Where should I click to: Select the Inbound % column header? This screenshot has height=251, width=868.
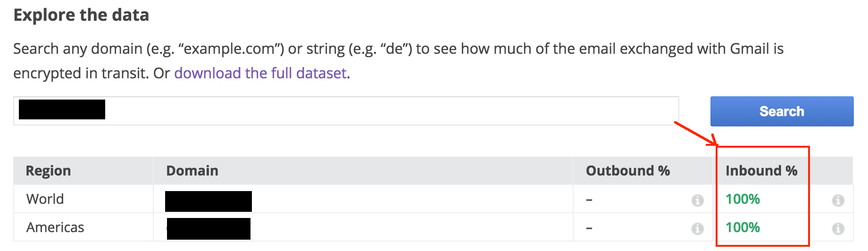point(761,171)
